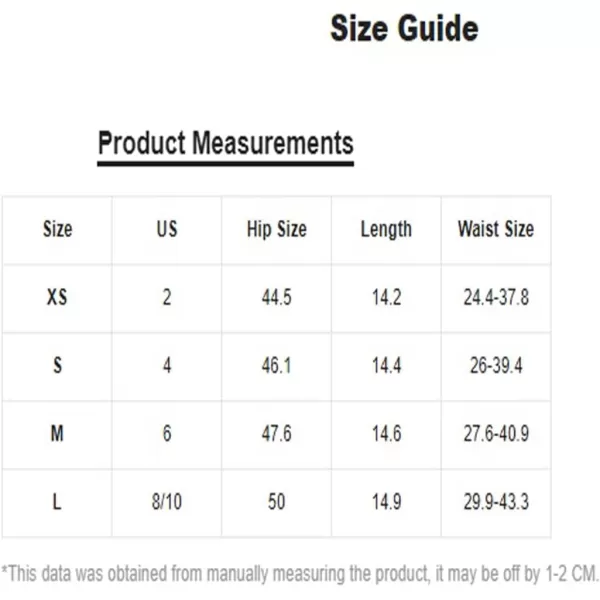The height and width of the screenshot is (600, 600).
Task: Click the 8/10 US size cell
Action: click(x=167, y=502)
